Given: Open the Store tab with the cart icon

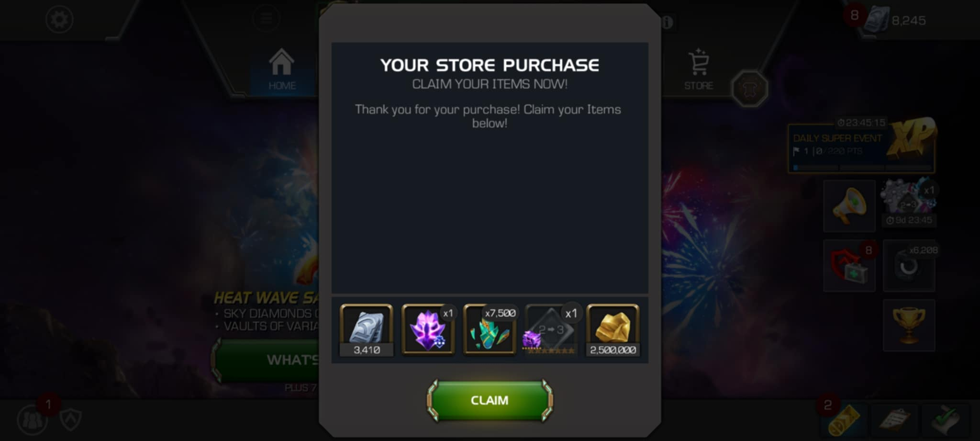Looking at the screenshot, I should pos(699,69).
